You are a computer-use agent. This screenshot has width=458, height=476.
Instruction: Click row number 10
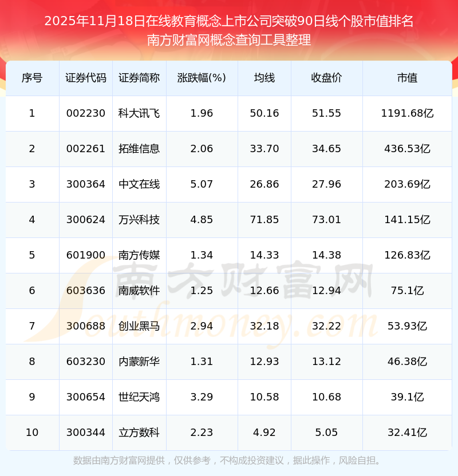(x=32, y=433)
